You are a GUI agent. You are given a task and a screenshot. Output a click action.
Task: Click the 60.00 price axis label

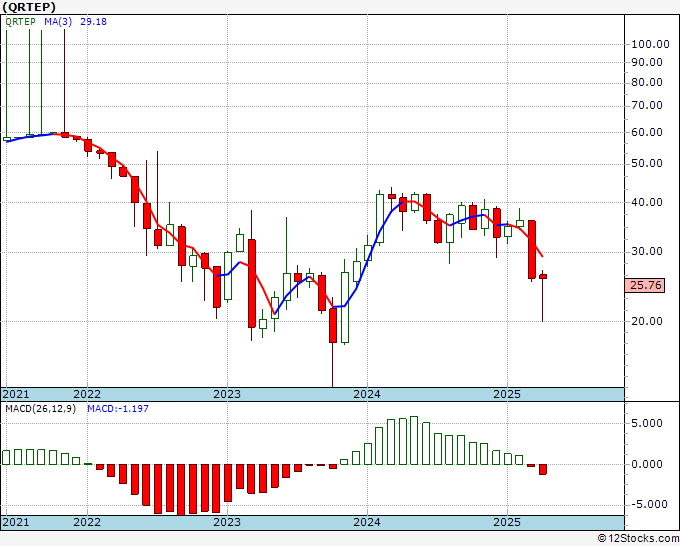point(647,132)
